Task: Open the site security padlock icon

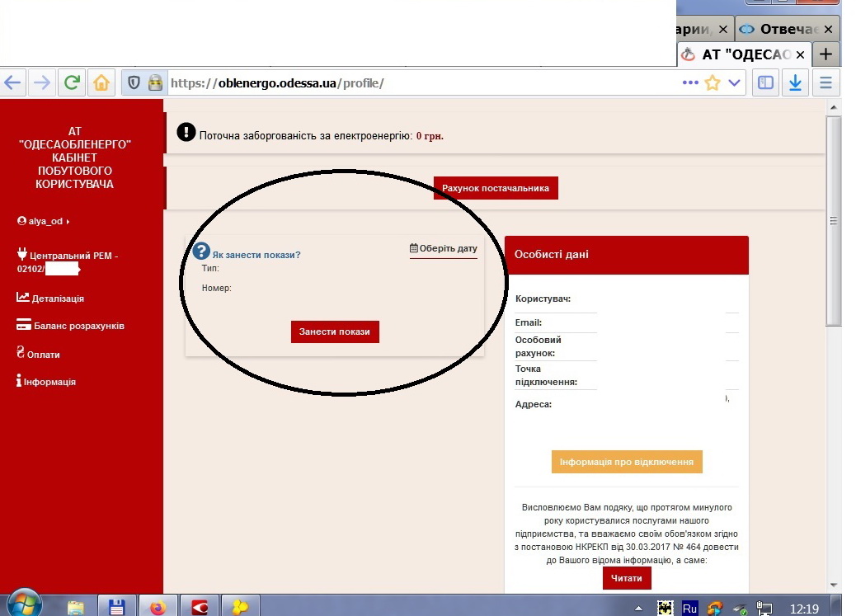Action: 155,82
